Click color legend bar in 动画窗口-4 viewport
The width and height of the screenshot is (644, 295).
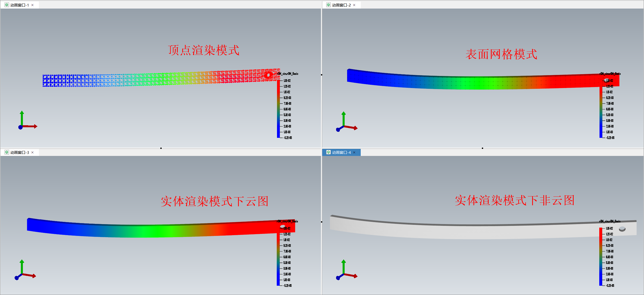click(601, 257)
